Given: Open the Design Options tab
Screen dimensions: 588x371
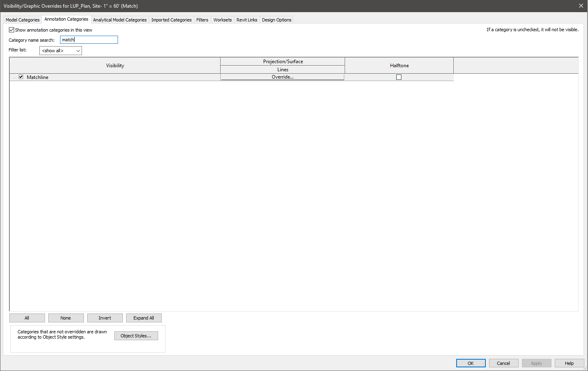Looking at the screenshot, I should point(276,19).
